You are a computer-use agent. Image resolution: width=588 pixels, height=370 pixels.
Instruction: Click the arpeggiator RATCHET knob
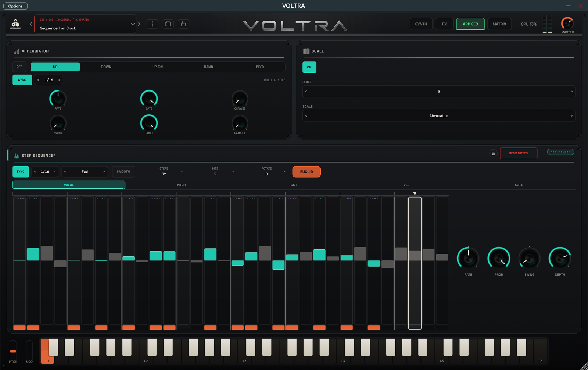pyautogui.click(x=240, y=123)
